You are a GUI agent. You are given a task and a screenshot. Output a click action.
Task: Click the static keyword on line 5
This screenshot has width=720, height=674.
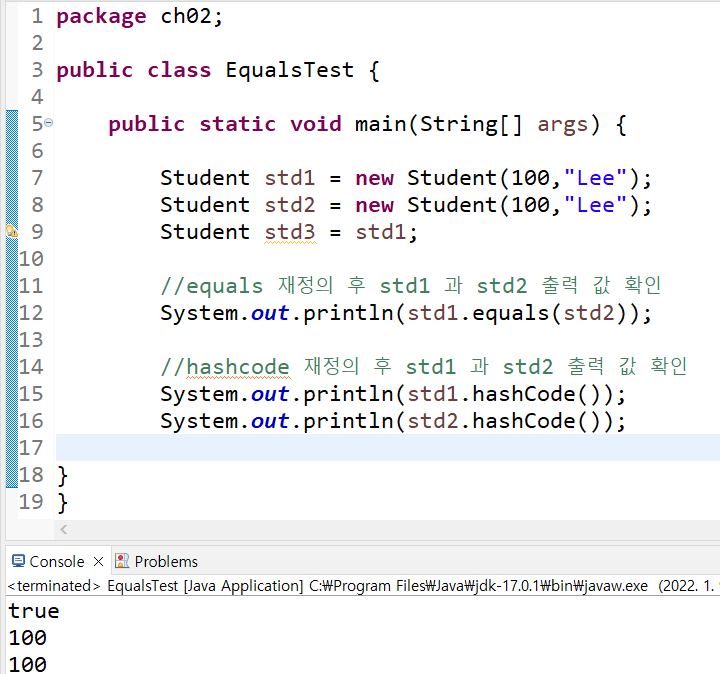238,124
